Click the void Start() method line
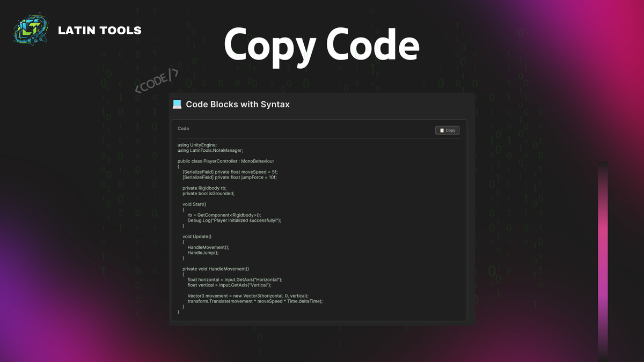The width and height of the screenshot is (644, 362). pos(194,204)
